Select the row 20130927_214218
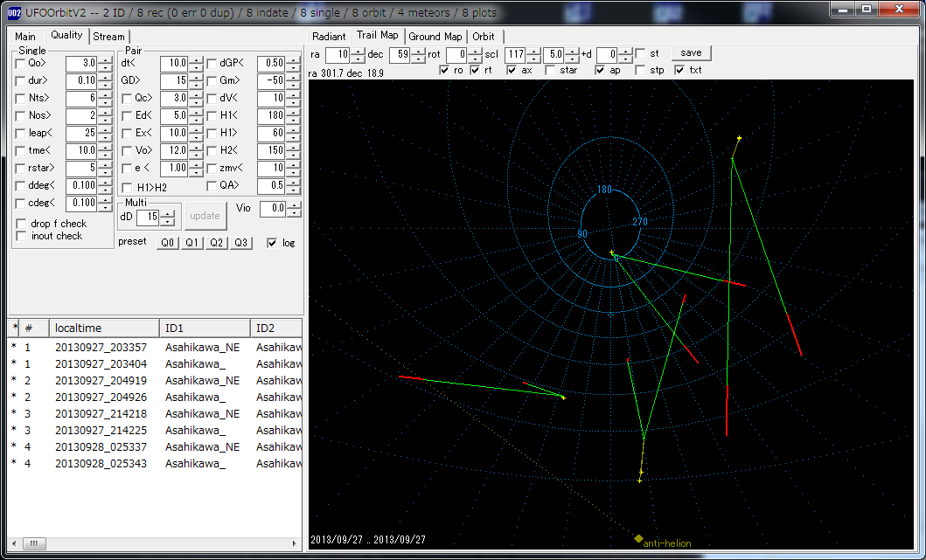 pos(155,413)
